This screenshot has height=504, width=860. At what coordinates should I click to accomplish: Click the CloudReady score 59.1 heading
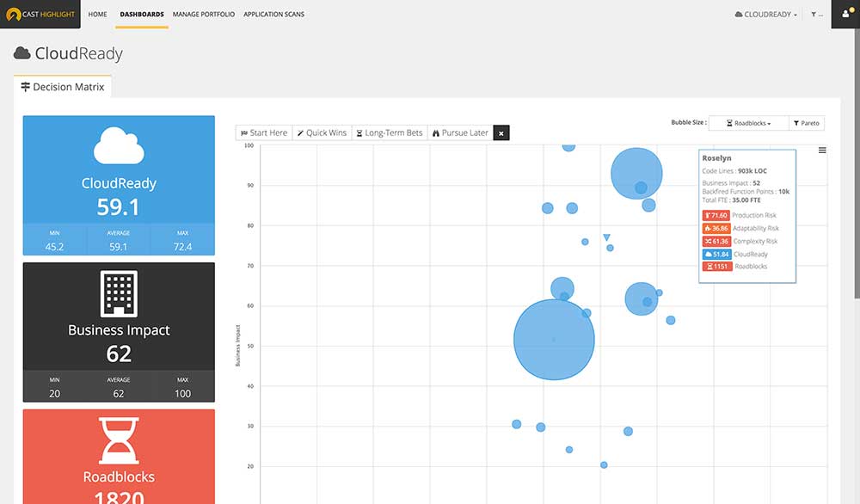click(119, 207)
